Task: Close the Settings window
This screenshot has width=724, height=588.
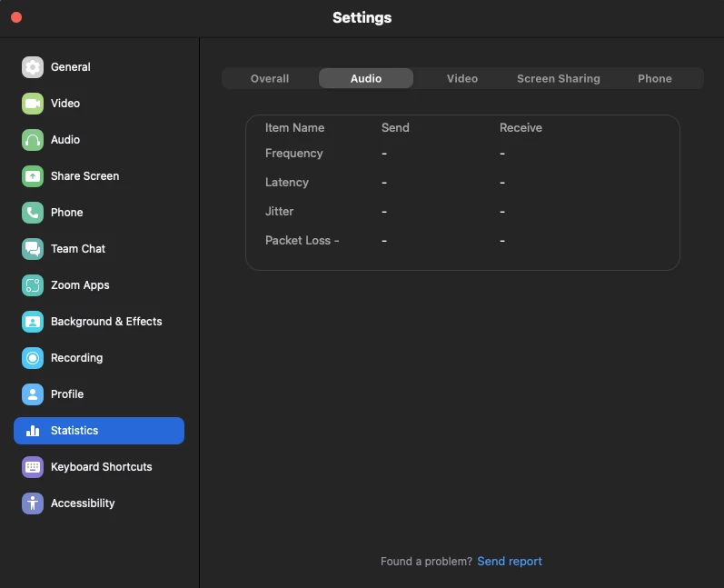Action: click(x=16, y=17)
